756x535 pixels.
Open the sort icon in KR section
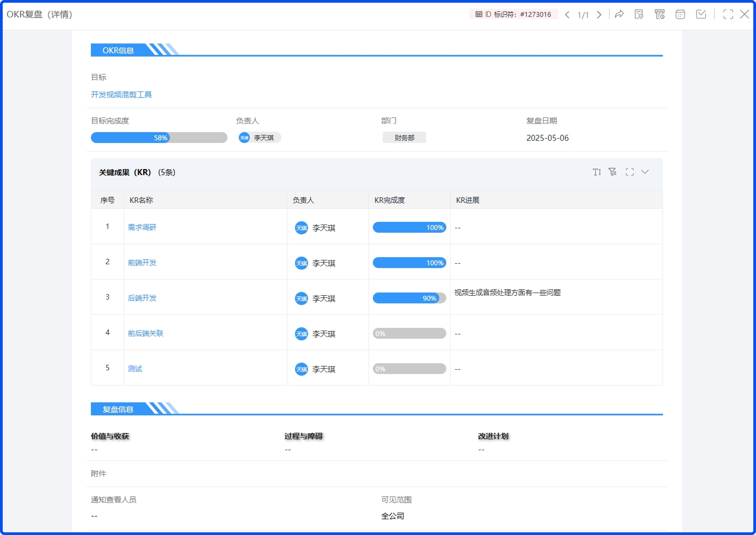(x=597, y=172)
